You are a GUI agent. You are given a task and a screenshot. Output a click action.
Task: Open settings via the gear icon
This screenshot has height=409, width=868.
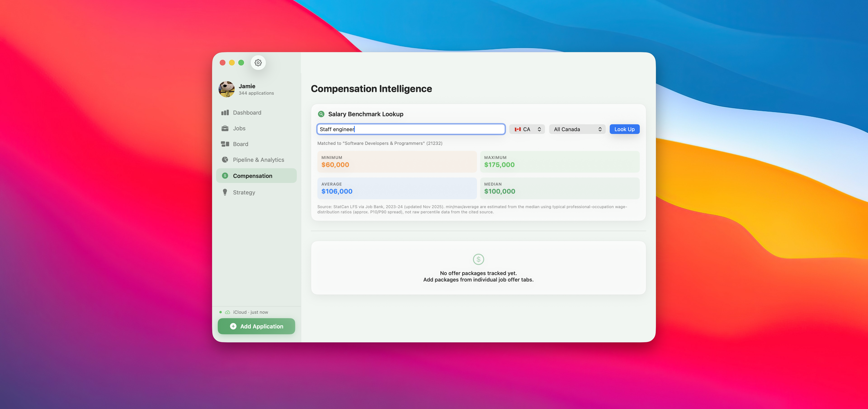[x=258, y=63]
